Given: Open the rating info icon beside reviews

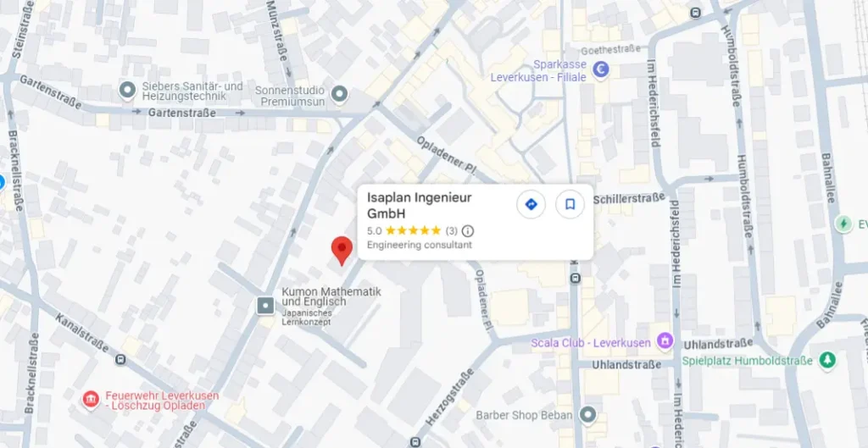Looking at the screenshot, I should [468, 230].
